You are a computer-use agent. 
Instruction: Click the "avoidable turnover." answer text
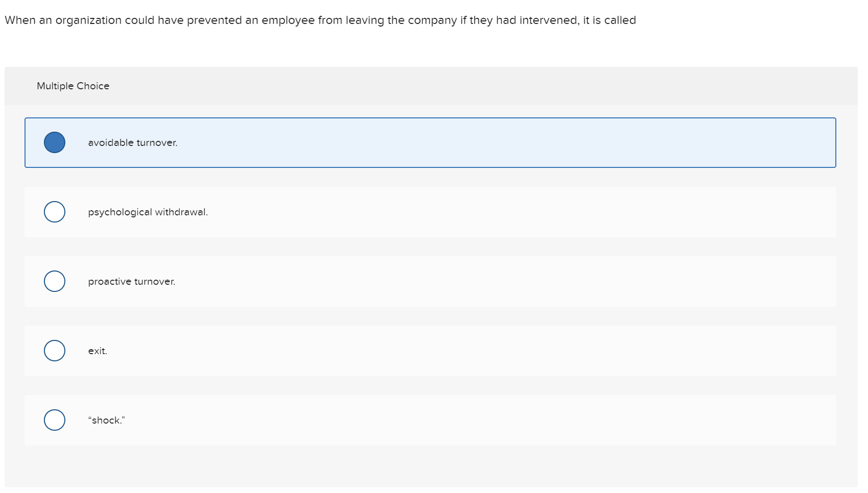click(x=132, y=143)
